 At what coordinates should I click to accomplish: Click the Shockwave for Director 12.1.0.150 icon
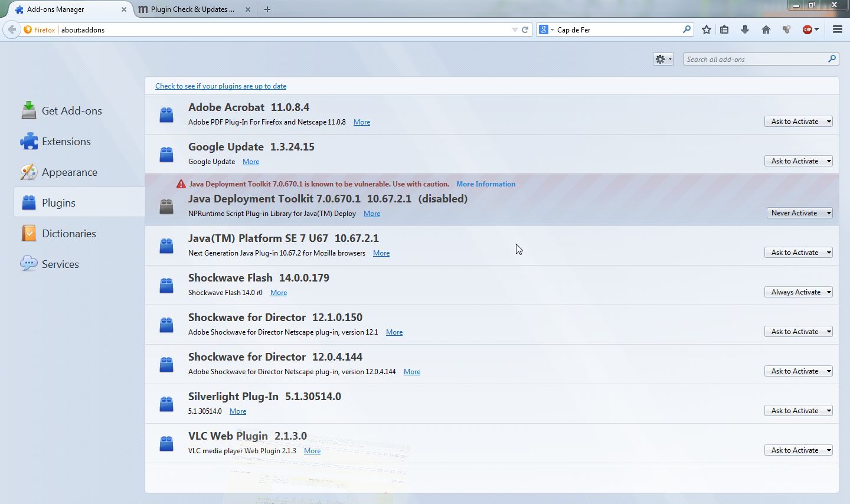point(166,325)
